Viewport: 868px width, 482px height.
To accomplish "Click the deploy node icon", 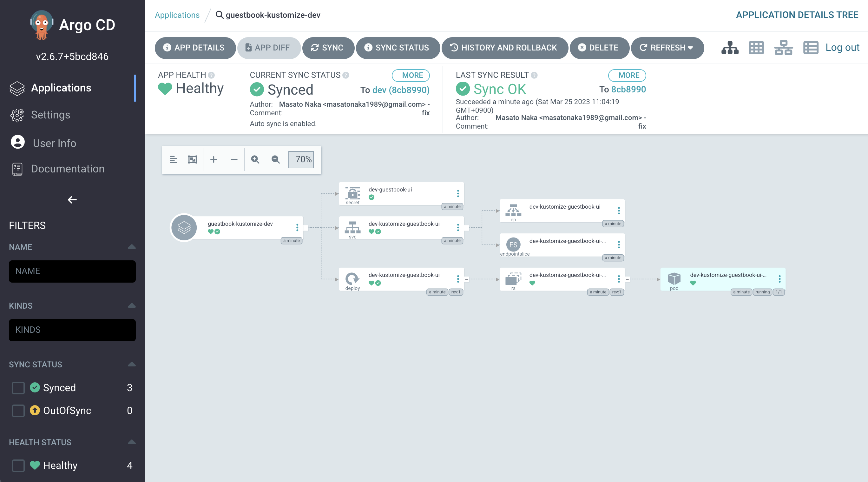I will [352, 279].
